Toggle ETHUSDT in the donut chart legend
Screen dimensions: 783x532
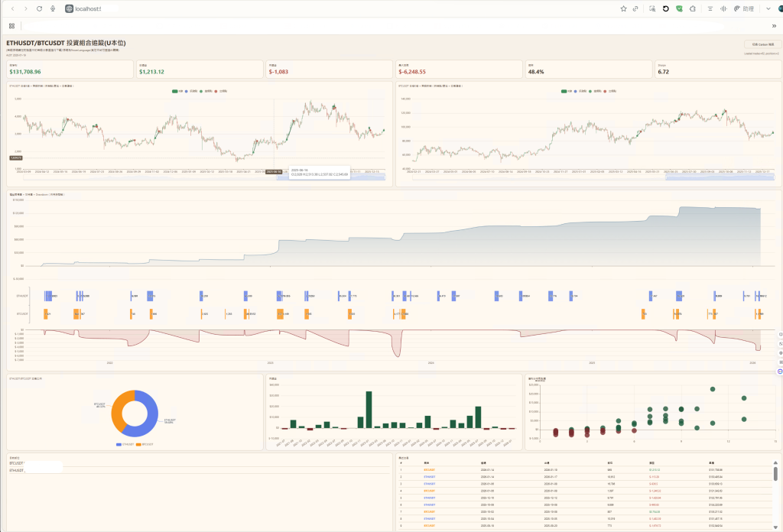coord(124,444)
